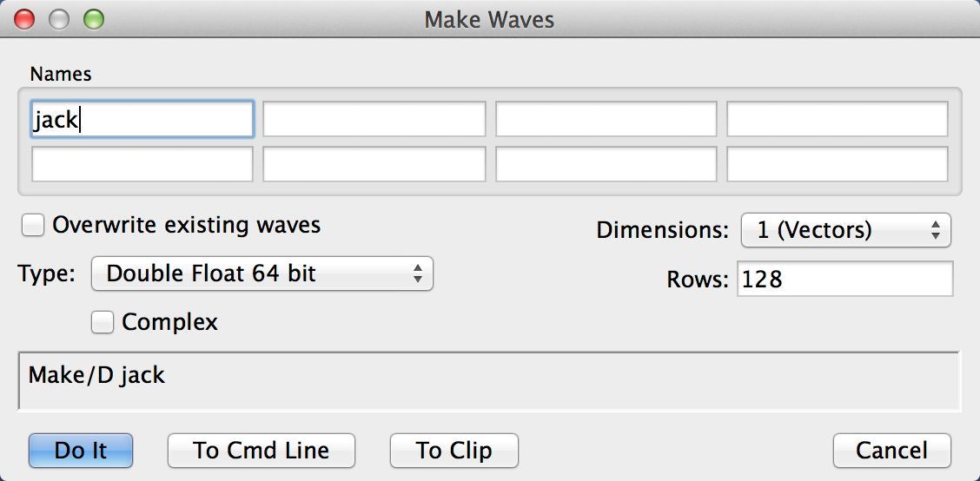Click the fourth name field in top row
The width and height of the screenshot is (980, 481).
point(837,120)
